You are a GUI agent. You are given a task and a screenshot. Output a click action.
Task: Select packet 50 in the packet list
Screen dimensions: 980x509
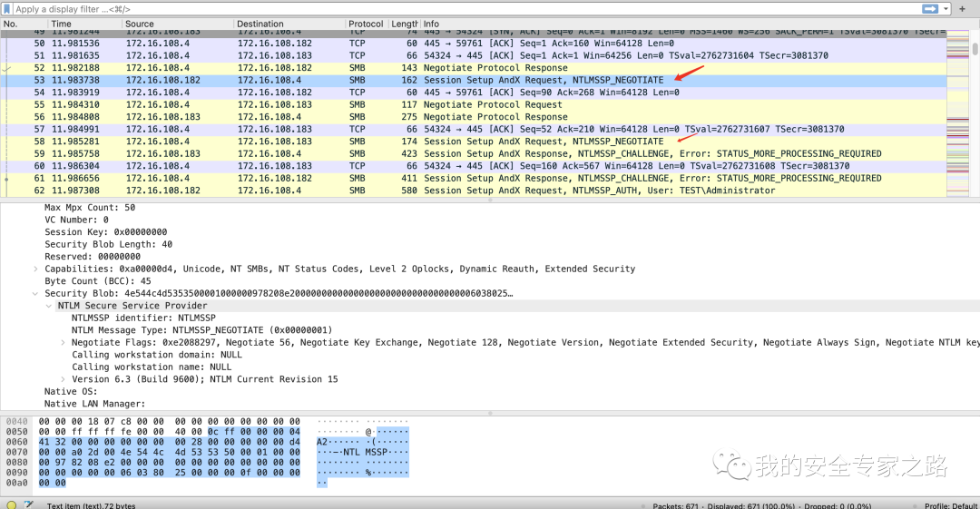click(473, 44)
